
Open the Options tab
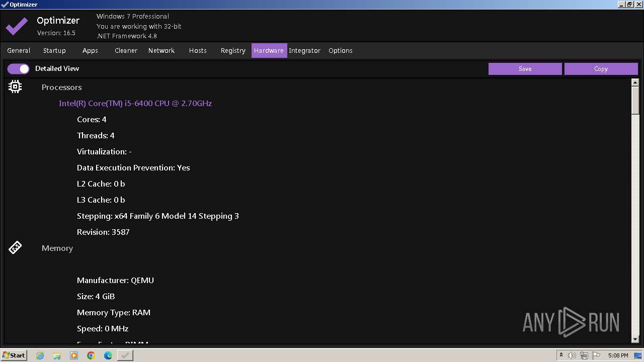click(x=341, y=51)
